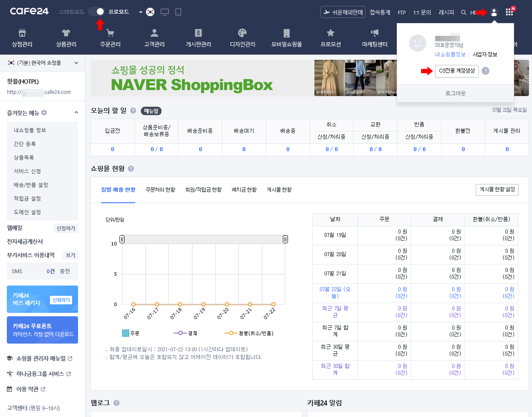Open the FTP link
This screenshot has height=417, width=532.
pyautogui.click(x=402, y=12)
